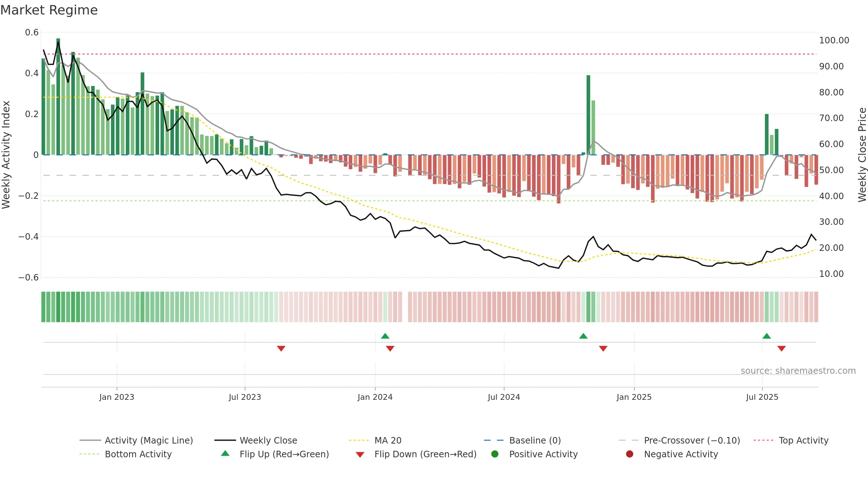Click the Negative Activity legend label
The width and height of the screenshot is (868, 488).
tap(681, 454)
